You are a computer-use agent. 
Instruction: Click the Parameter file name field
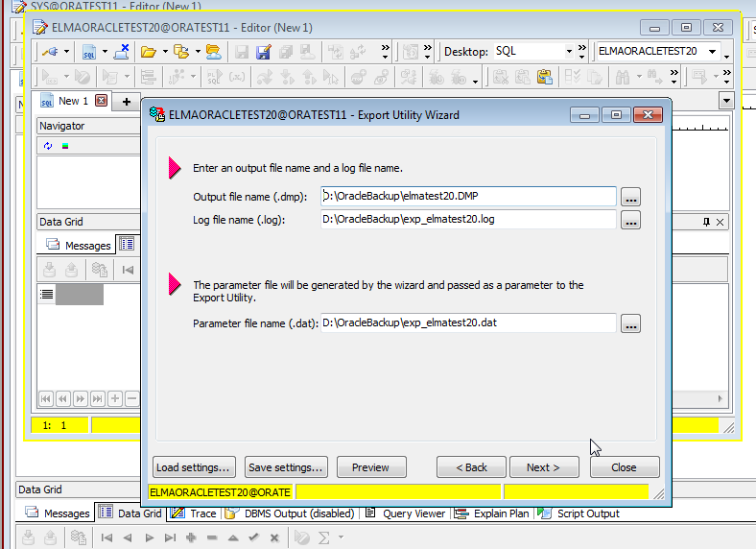click(468, 322)
